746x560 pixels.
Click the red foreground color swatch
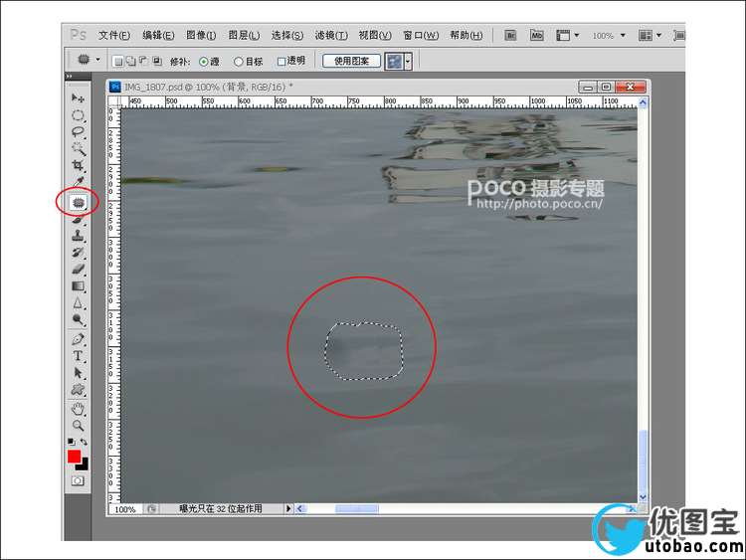click(x=74, y=457)
